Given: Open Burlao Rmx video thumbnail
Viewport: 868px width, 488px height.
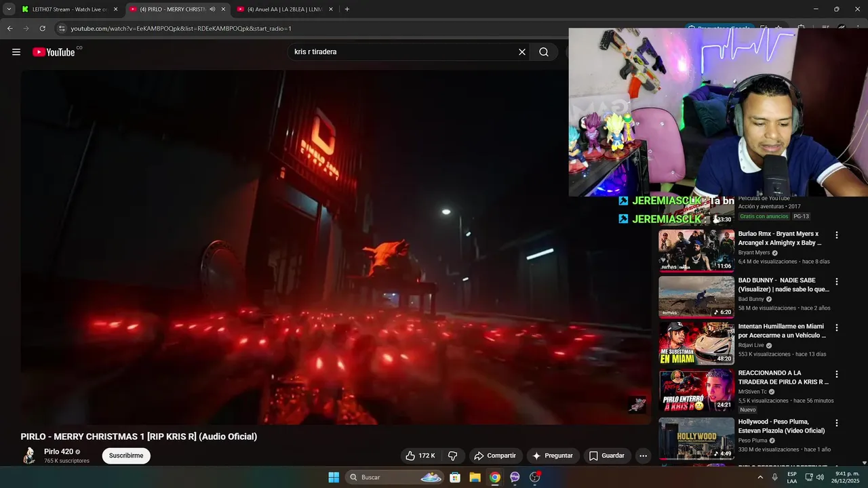Looking at the screenshot, I should coord(696,250).
